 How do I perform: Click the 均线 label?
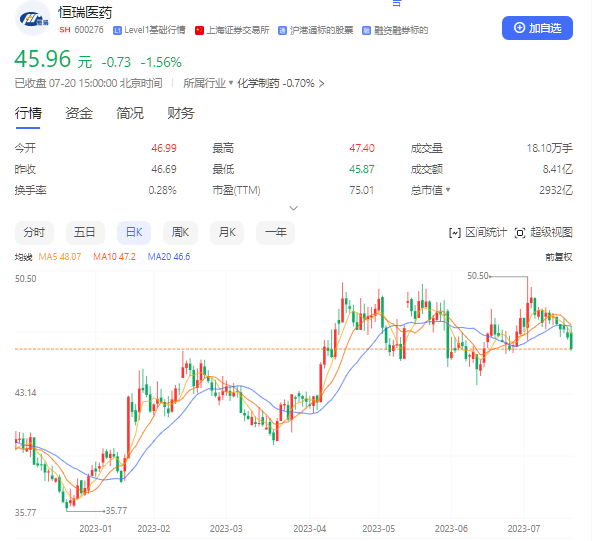point(23,257)
